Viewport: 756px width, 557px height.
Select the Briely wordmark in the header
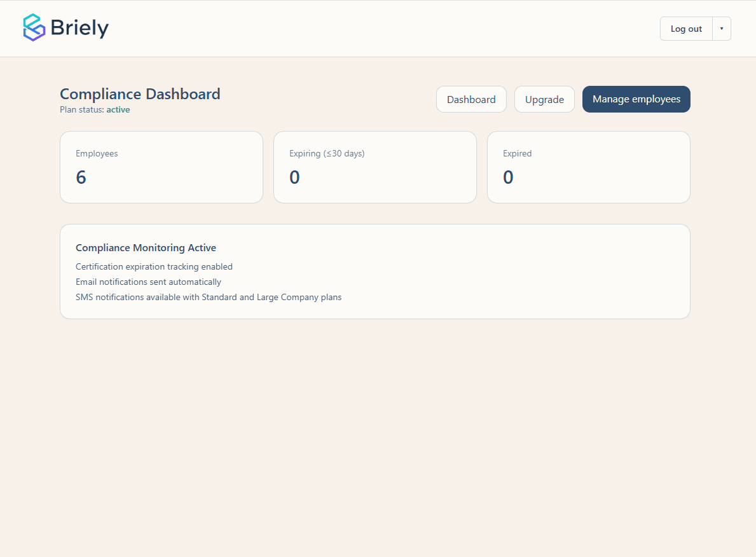click(x=80, y=27)
